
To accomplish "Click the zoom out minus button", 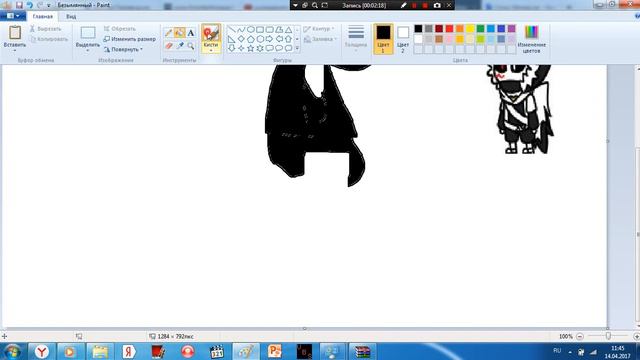I will click(580, 336).
